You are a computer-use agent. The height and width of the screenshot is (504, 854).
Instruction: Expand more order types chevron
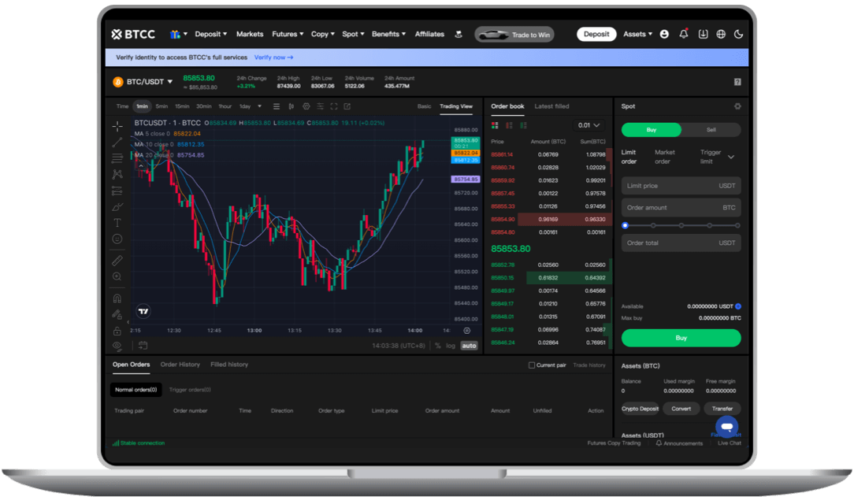731,157
